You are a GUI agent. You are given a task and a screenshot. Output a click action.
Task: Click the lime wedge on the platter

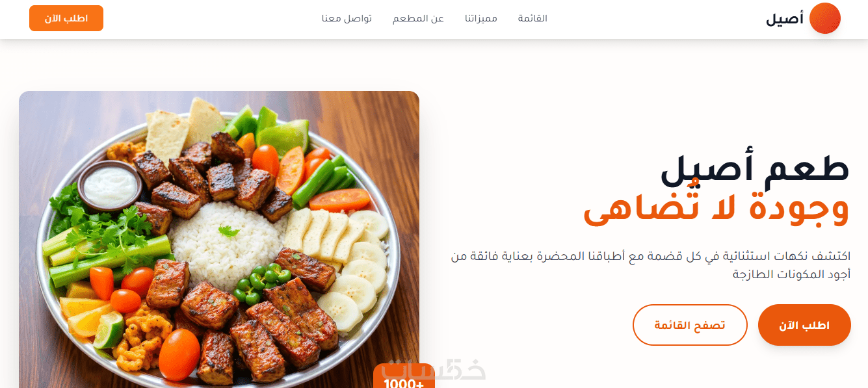tap(109, 330)
